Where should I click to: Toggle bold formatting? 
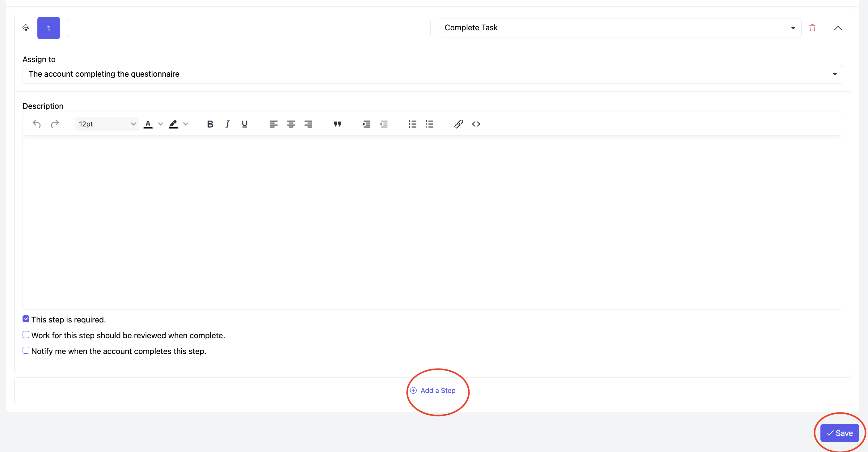210,124
